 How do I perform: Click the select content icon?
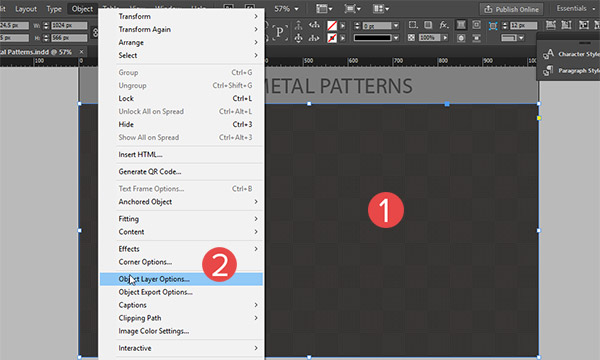[298, 38]
